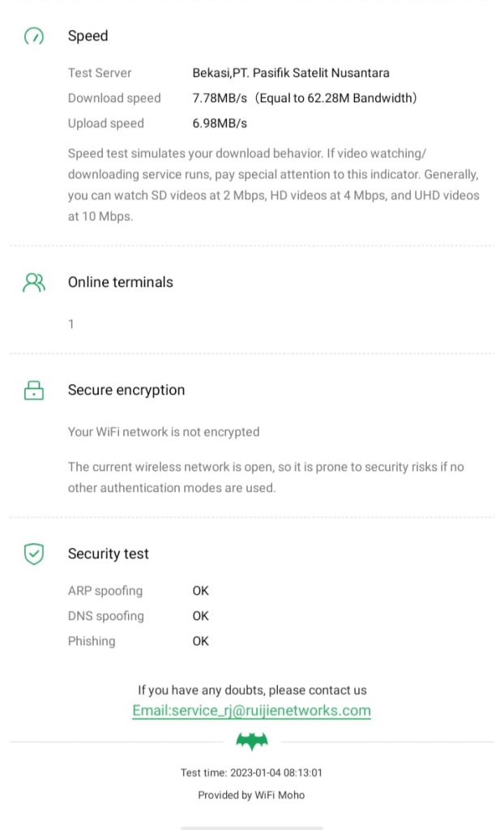
Task: Tap the Test time timestamp text
Action: (x=252, y=773)
